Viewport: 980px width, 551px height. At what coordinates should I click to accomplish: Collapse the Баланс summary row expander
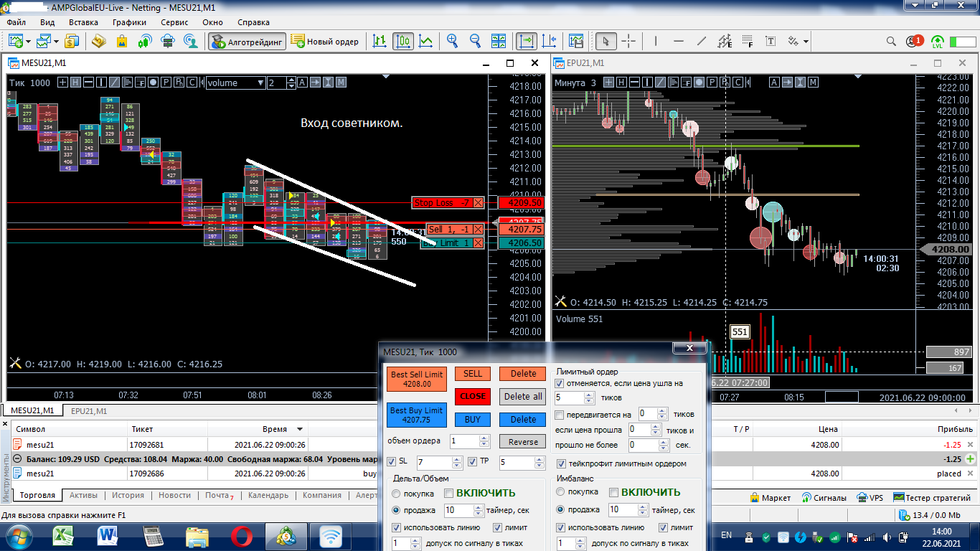click(17, 459)
